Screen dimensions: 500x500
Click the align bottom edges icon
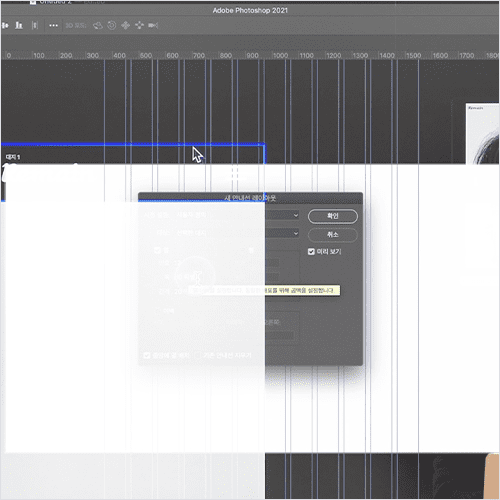[x=19, y=25]
